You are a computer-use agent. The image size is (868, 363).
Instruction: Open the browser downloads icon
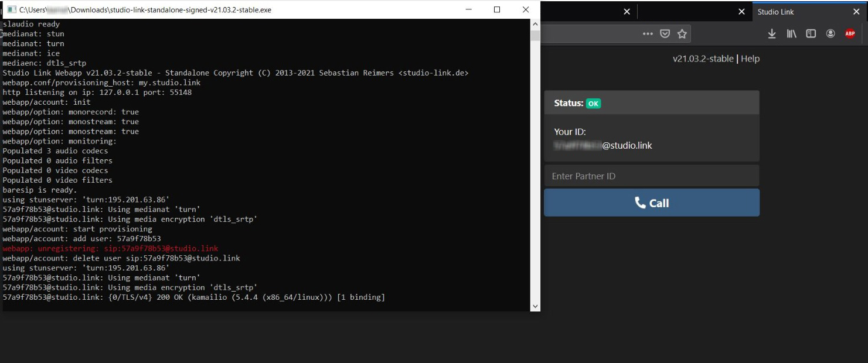pos(772,34)
